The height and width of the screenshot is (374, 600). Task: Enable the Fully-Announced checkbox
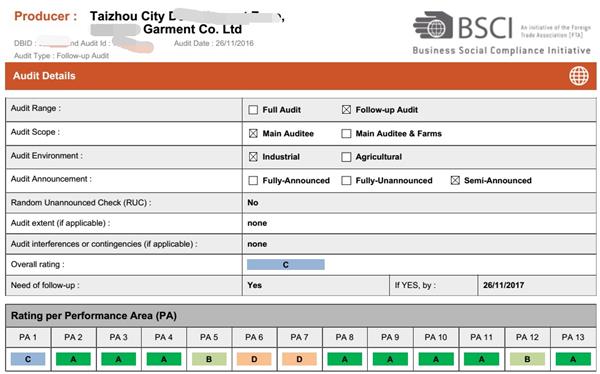click(253, 181)
